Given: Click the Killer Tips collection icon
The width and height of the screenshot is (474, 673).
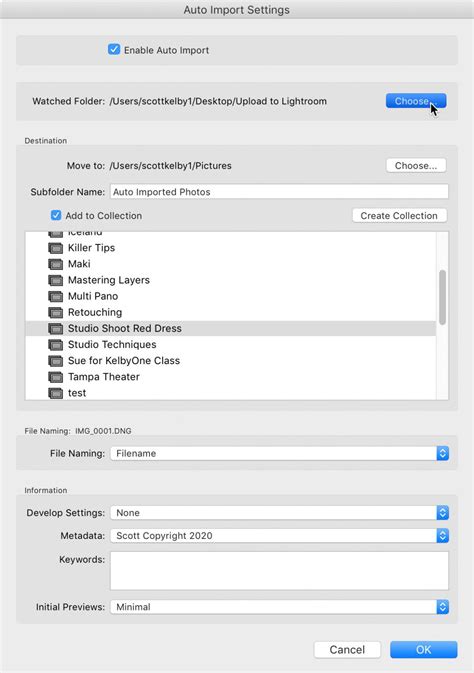Looking at the screenshot, I should [x=55, y=248].
